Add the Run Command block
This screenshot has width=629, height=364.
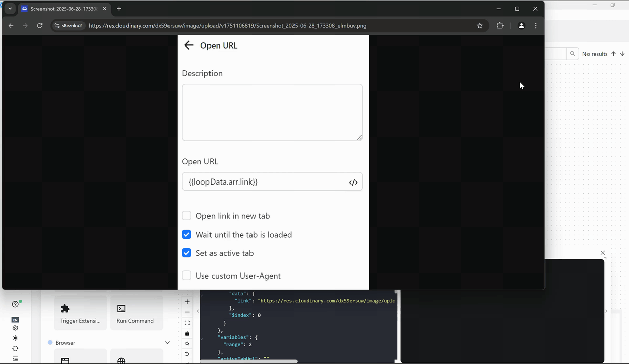coord(135,313)
